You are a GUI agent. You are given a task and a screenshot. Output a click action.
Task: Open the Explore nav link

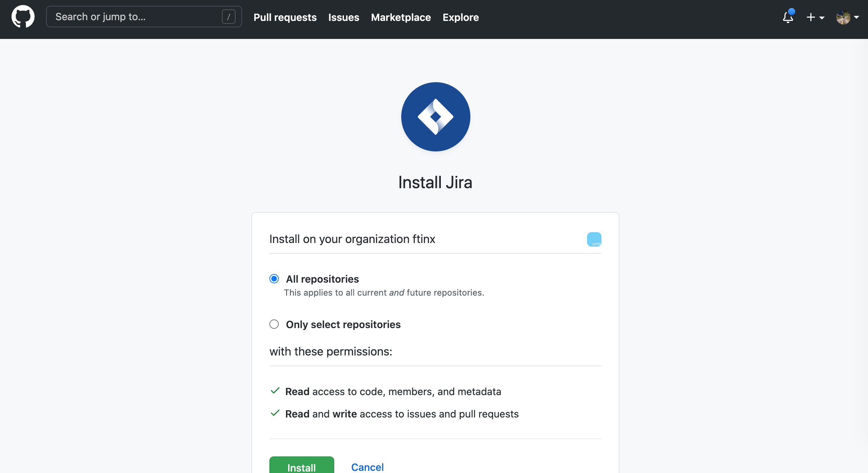460,17
